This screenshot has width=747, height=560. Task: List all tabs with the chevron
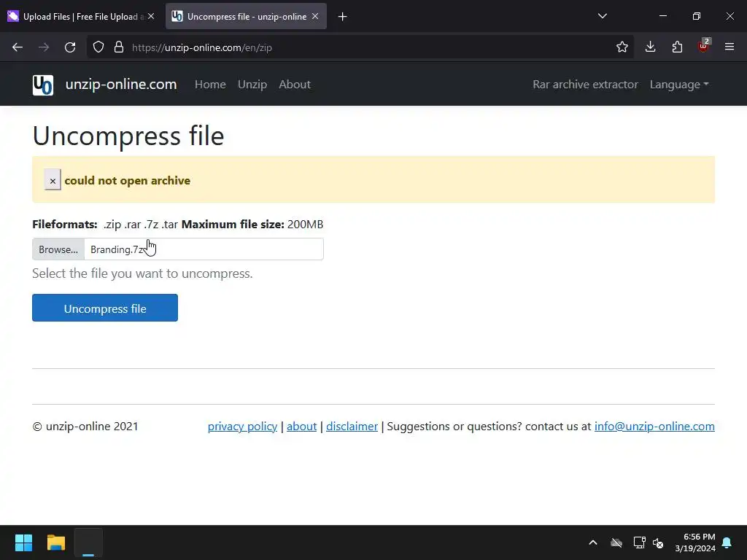602,16
